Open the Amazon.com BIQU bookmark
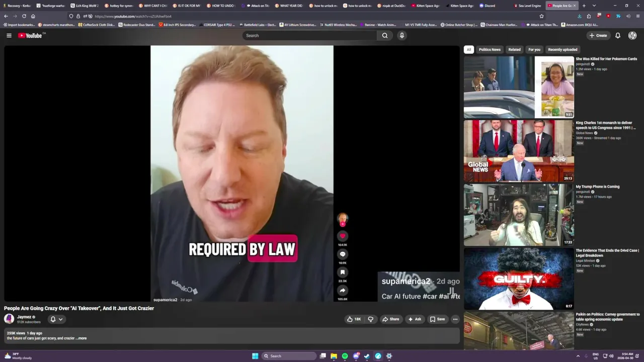Image resolution: width=644 pixels, height=362 pixels. pyautogui.click(x=579, y=25)
